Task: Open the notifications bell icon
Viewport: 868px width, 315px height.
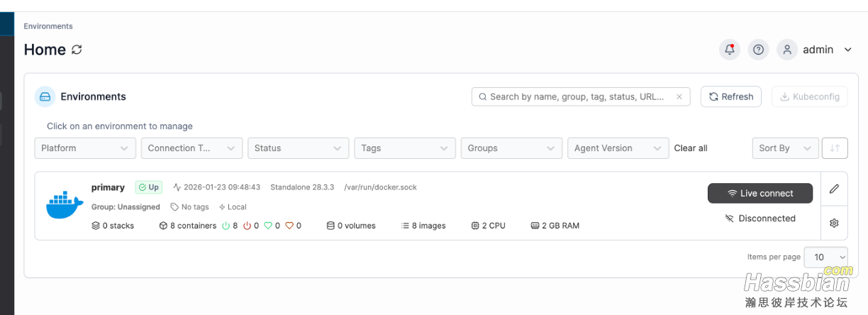Action: point(729,50)
